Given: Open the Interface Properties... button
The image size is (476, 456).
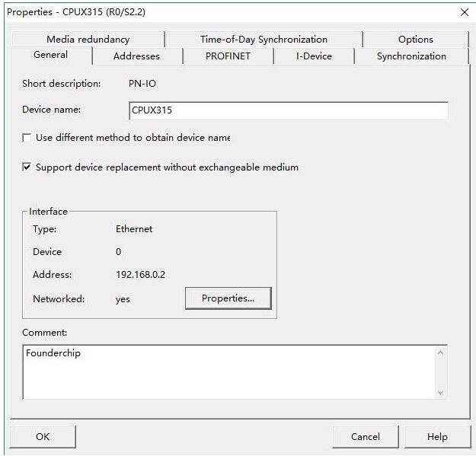Looking at the screenshot, I should point(228,298).
